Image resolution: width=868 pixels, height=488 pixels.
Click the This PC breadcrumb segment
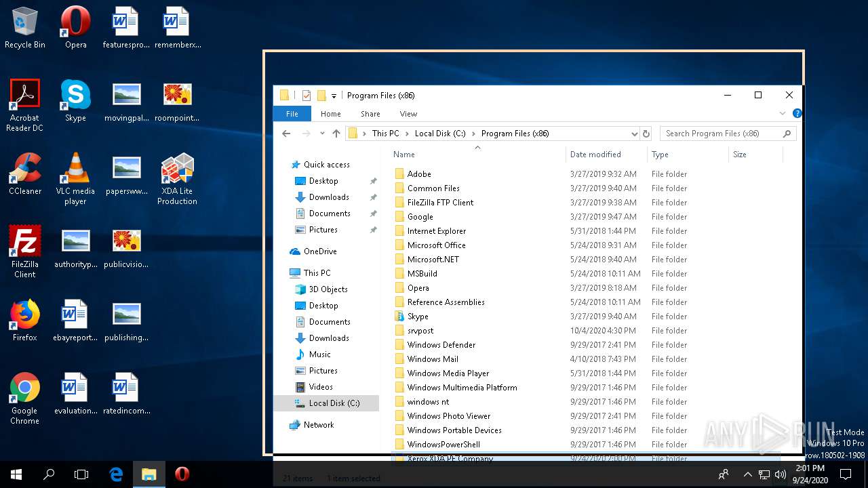pos(385,134)
